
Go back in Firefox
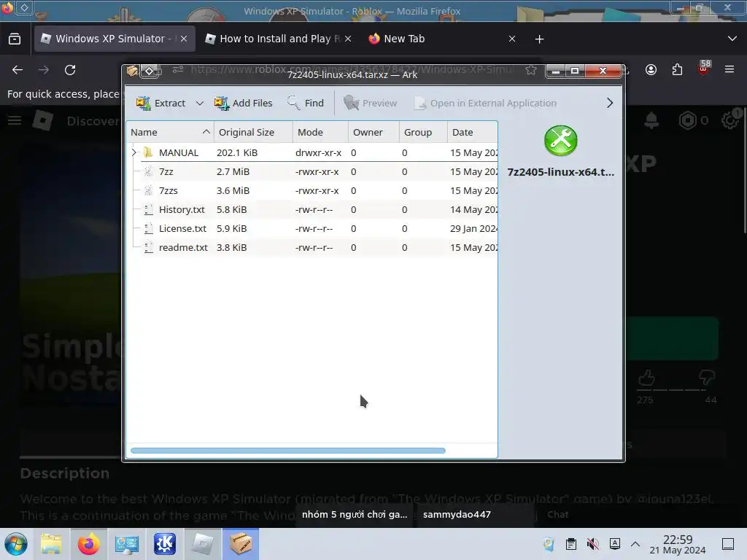pos(18,70)
